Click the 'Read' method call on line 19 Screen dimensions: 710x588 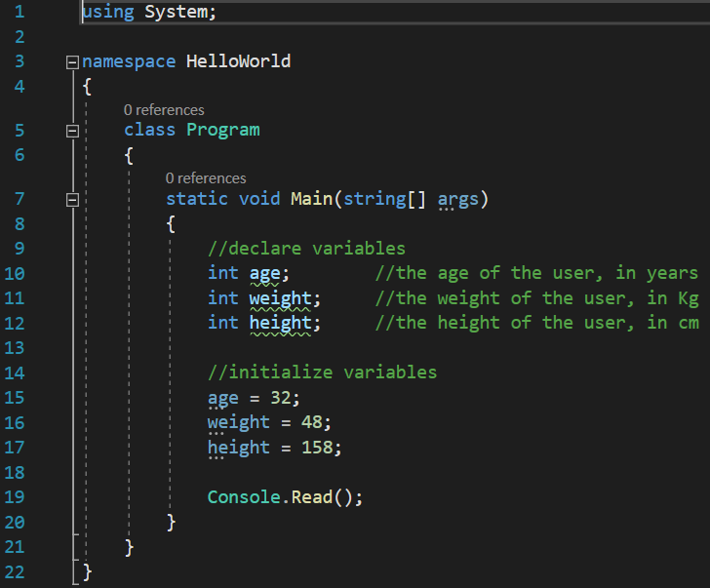point(311,497)
